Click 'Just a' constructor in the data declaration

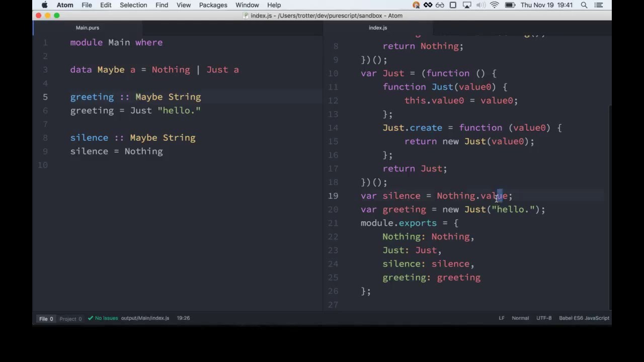(222, 70)
